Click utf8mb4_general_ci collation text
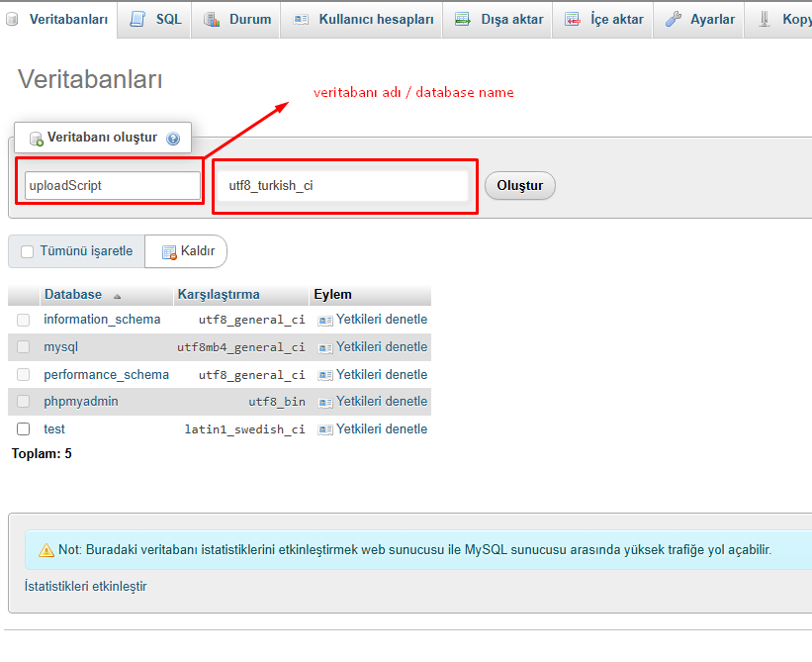812x662 pixels. point(240,347)
